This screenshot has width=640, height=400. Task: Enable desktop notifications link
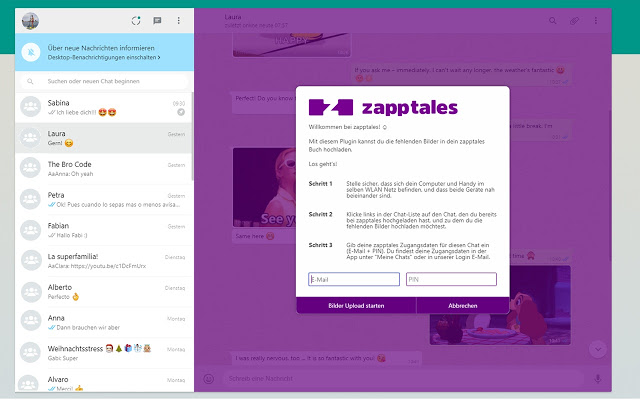pyautogui.click(x=104, y=58)
